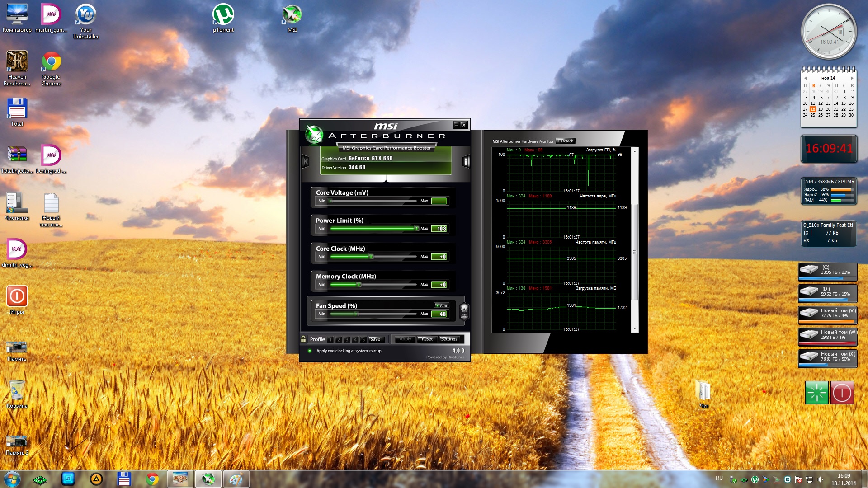Click the Kombustor K button
The image size is (868, 488).
(306, 161)
